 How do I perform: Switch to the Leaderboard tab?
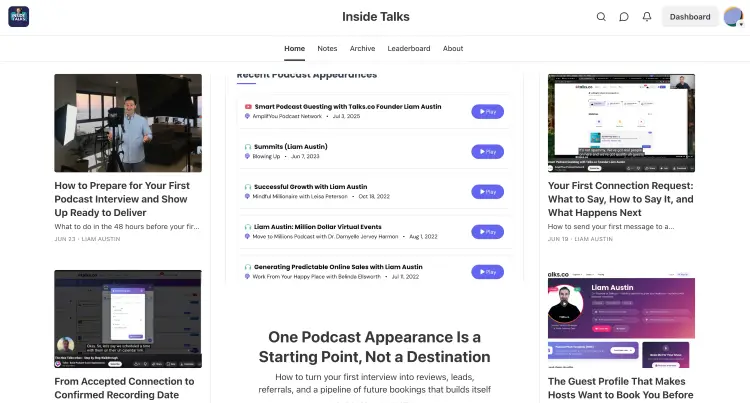408,48
